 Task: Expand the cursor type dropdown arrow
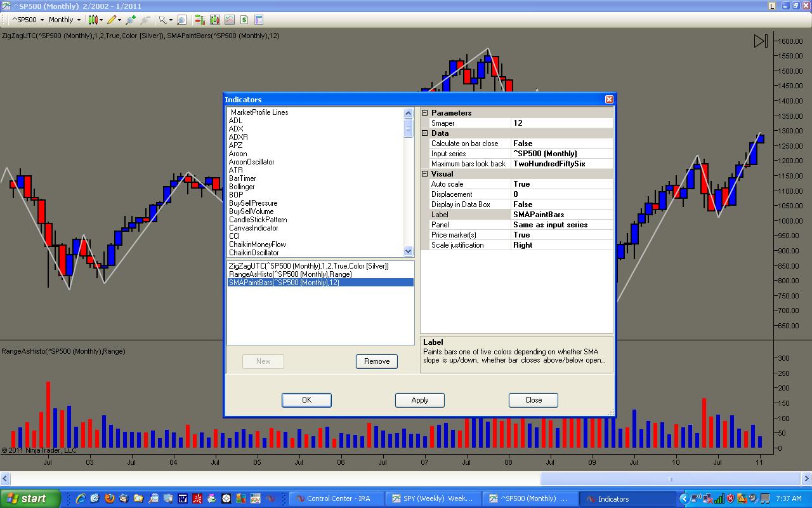pyautogui.click(x=170, y=20)
